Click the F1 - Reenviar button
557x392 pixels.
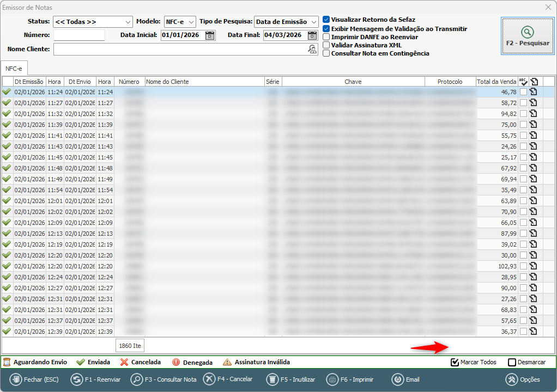pyautogui.click(x=96, y=379)
